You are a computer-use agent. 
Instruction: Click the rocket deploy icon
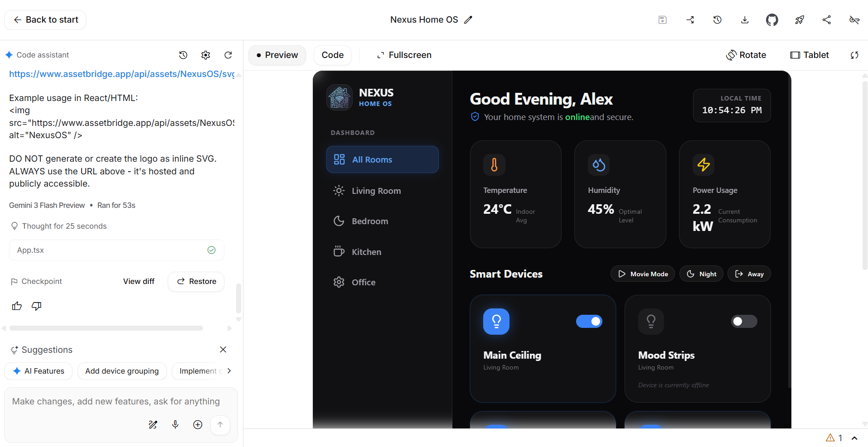(799, 19)
